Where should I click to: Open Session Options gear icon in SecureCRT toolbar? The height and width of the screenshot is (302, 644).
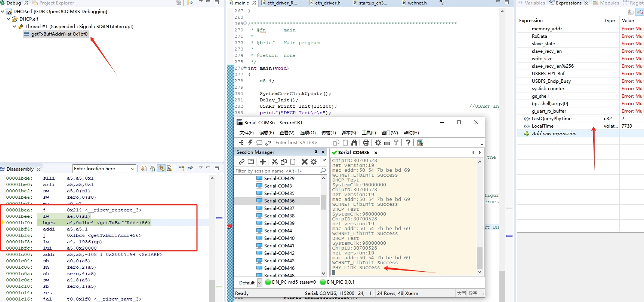click(378, 143)
